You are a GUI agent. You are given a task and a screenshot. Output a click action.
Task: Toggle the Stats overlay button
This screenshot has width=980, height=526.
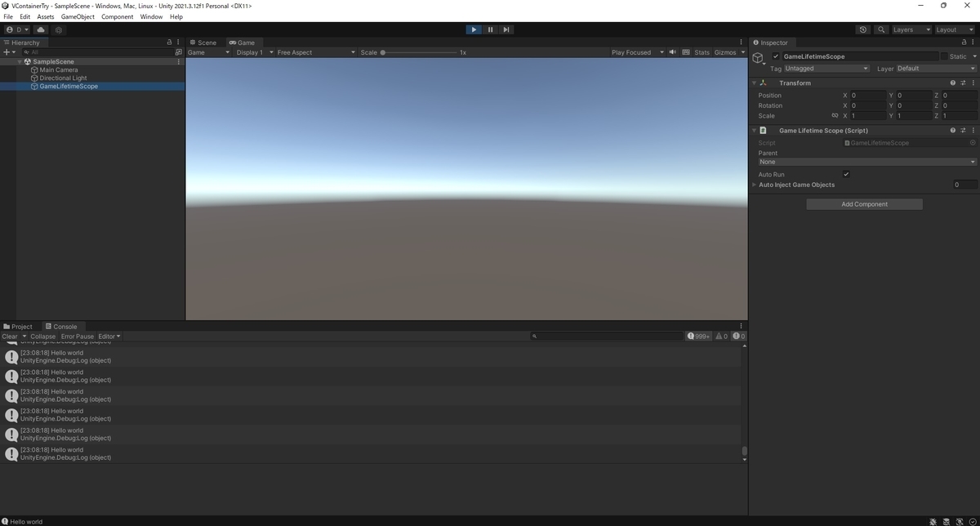tap(702, 52)
